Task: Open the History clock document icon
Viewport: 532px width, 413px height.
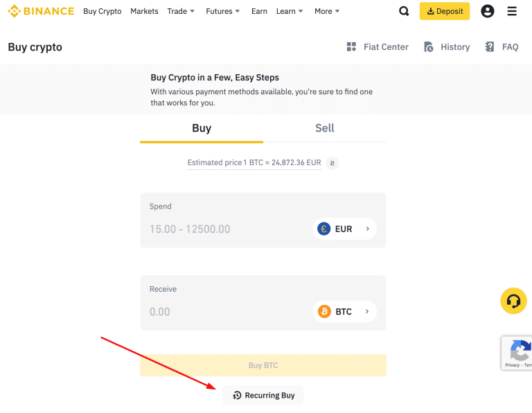Action: coord(429,47)
